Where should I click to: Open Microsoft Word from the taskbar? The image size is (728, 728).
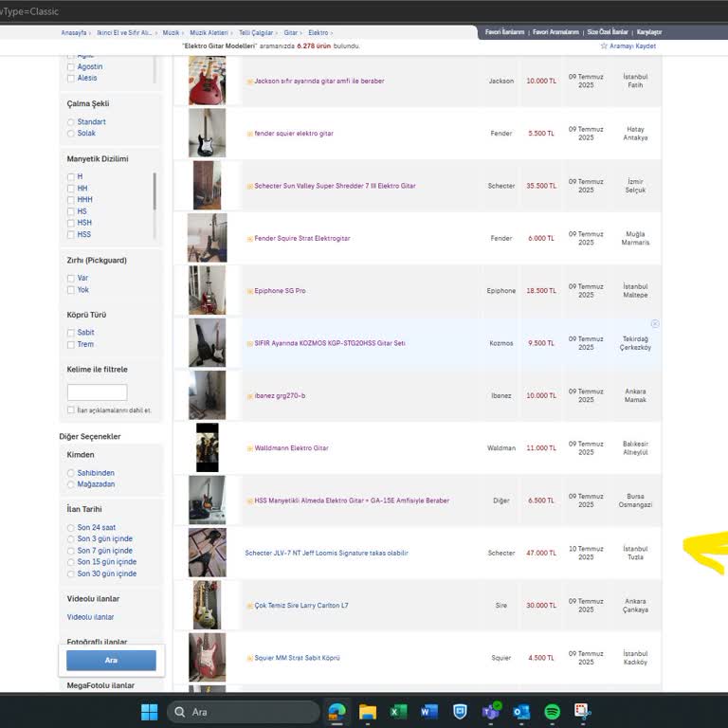click(x=428, y=712)
